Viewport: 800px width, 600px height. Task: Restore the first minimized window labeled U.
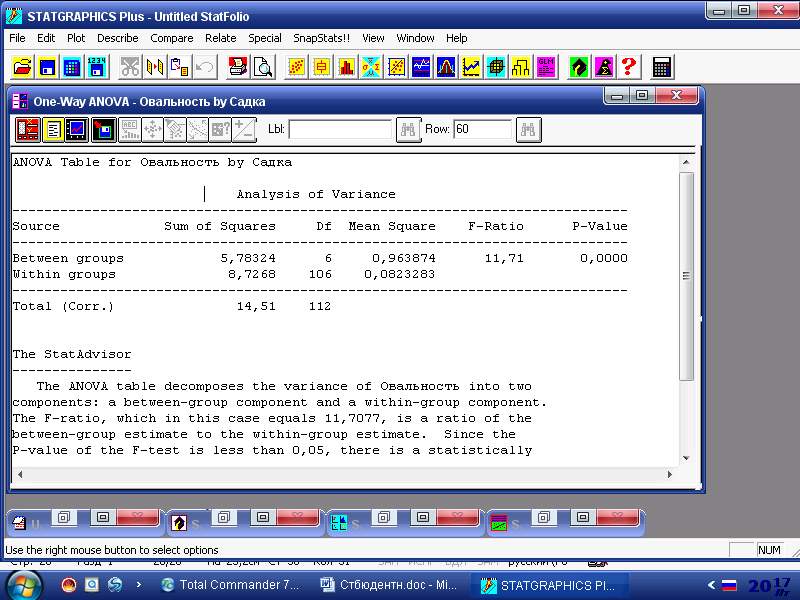click(x=63, y=518)
